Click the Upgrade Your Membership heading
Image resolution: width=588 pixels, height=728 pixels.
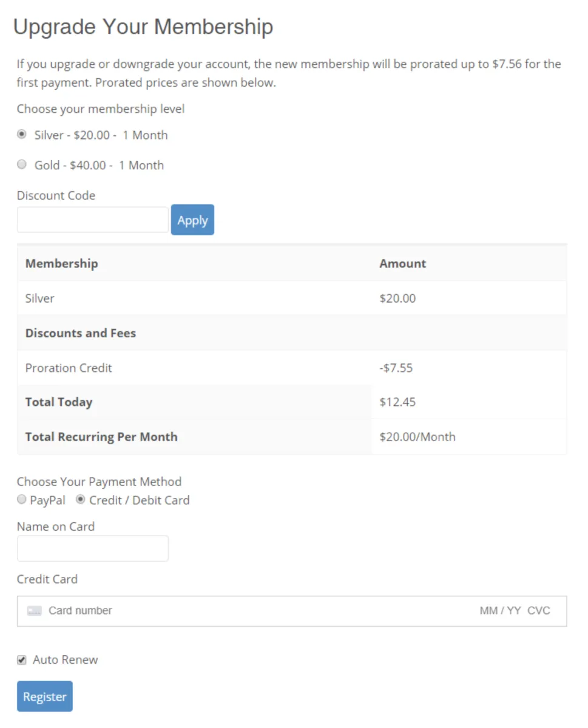[143, 27]
